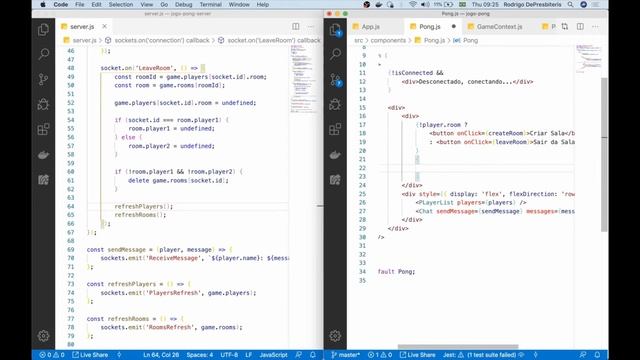The height and width of the screenshot is (360, 640).
Task: Click unsaved dot on Pong.js tab
Action: click(453, 27)
